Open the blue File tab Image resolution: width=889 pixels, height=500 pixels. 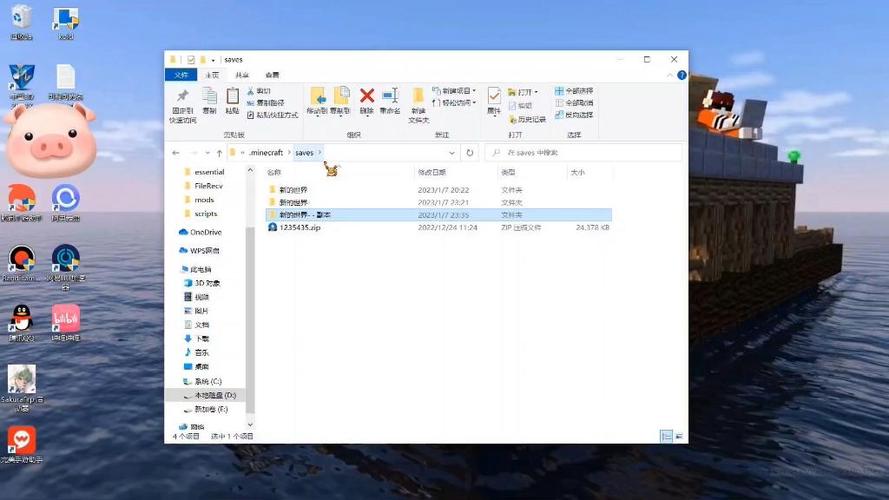point(181,75)
